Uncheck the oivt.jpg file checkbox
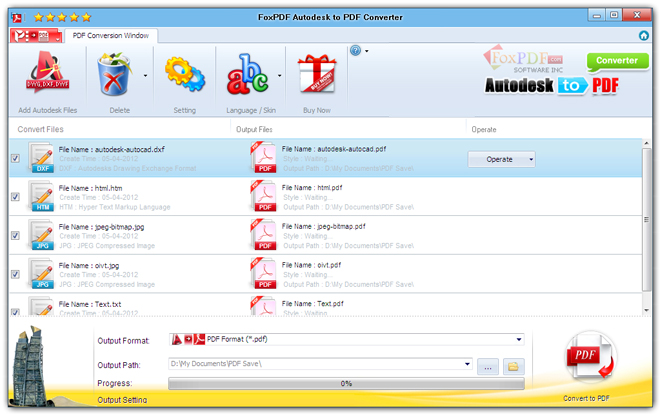The width and height of the screenshot is (660, 417). pos(16,274)
